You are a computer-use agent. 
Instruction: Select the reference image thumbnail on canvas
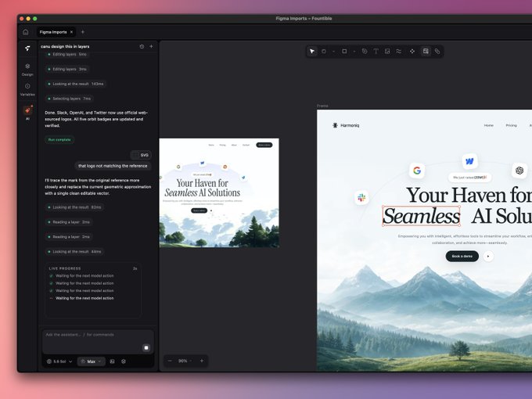219,192
